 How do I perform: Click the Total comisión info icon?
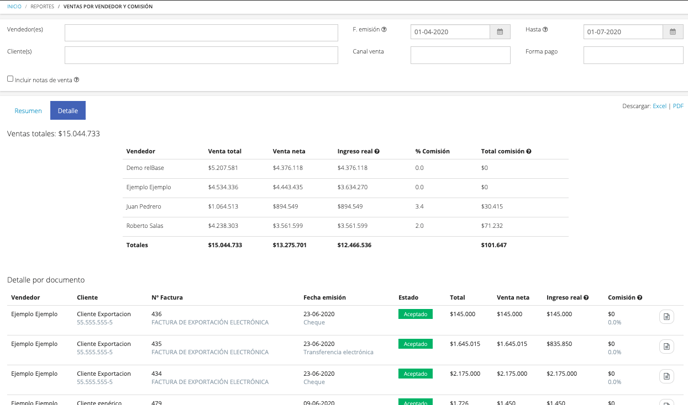click(x=529, y=151)
